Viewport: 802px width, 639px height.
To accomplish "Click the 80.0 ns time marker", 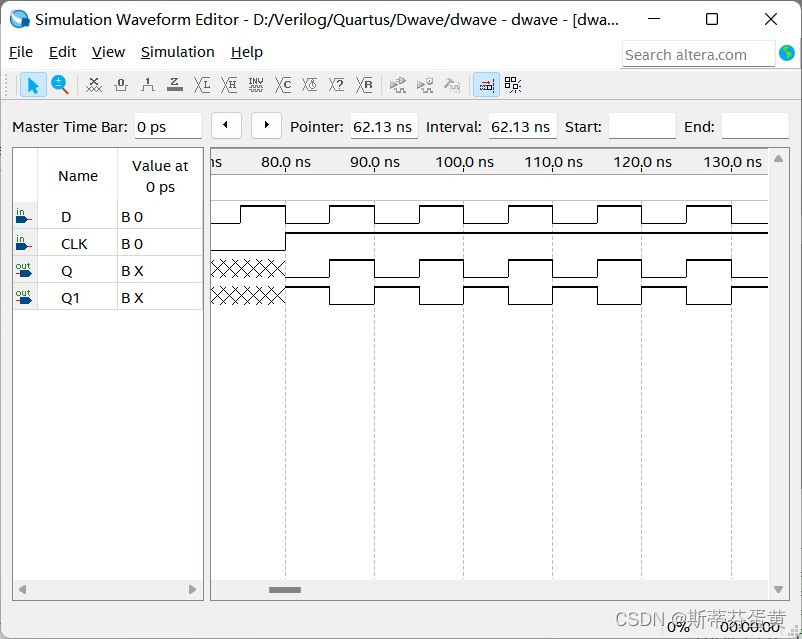I will pyautogui.click(x=285, y=162).
